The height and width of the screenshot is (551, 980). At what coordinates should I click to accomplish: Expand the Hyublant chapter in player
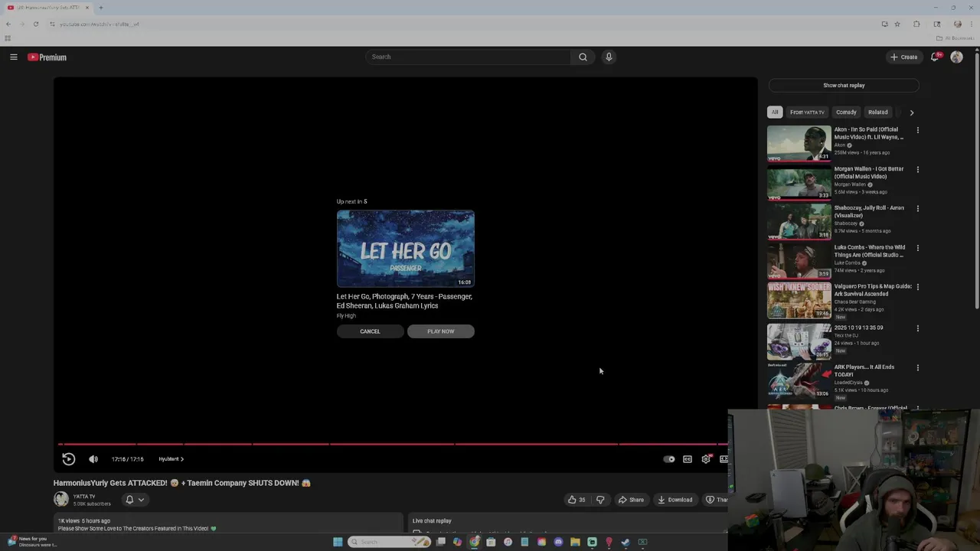click(171, 459)
